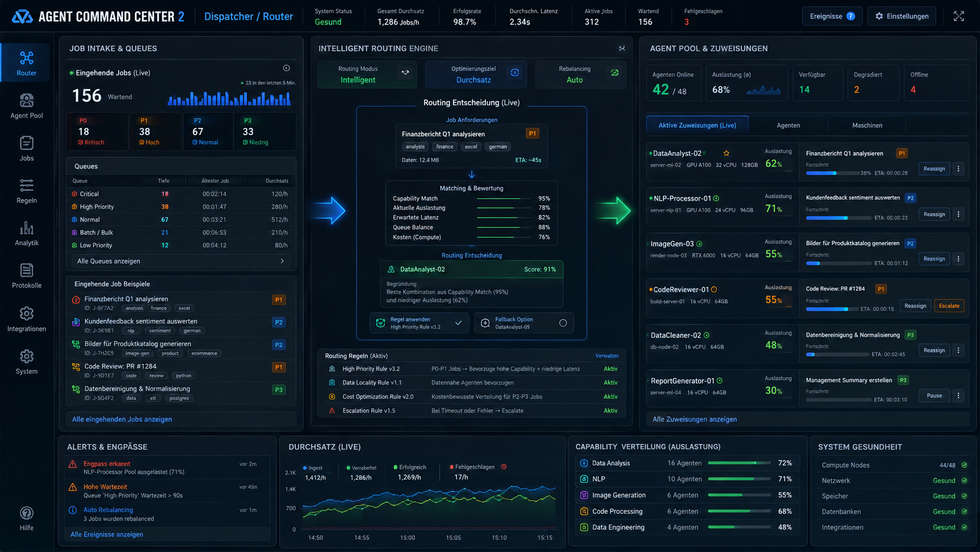This screenshot has width=980, height=552.
Task: Open the Hilfe sidebar item
Action: (26, 518)
